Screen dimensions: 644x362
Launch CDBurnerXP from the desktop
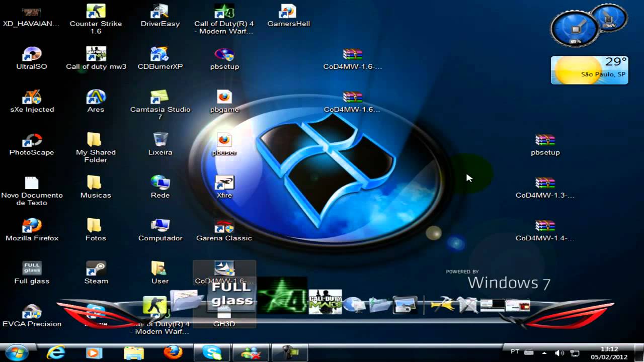pyautogui.click(x=160, y=59)
